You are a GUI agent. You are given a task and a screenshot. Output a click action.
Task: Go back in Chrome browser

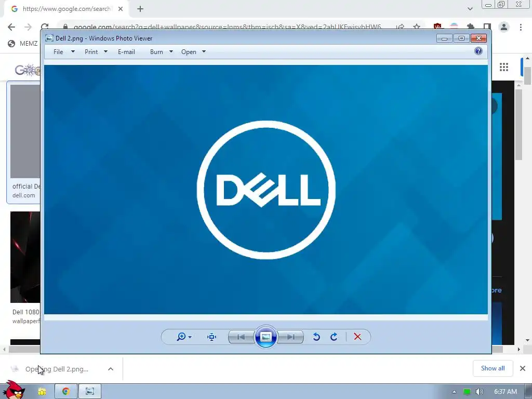(x=11, y=27)
